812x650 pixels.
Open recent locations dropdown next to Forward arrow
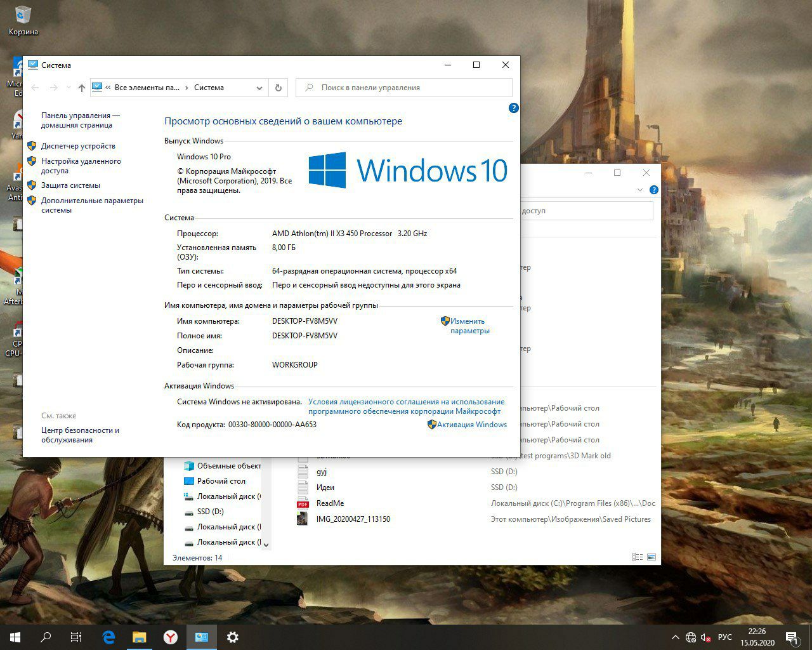[x=69, y=88]
